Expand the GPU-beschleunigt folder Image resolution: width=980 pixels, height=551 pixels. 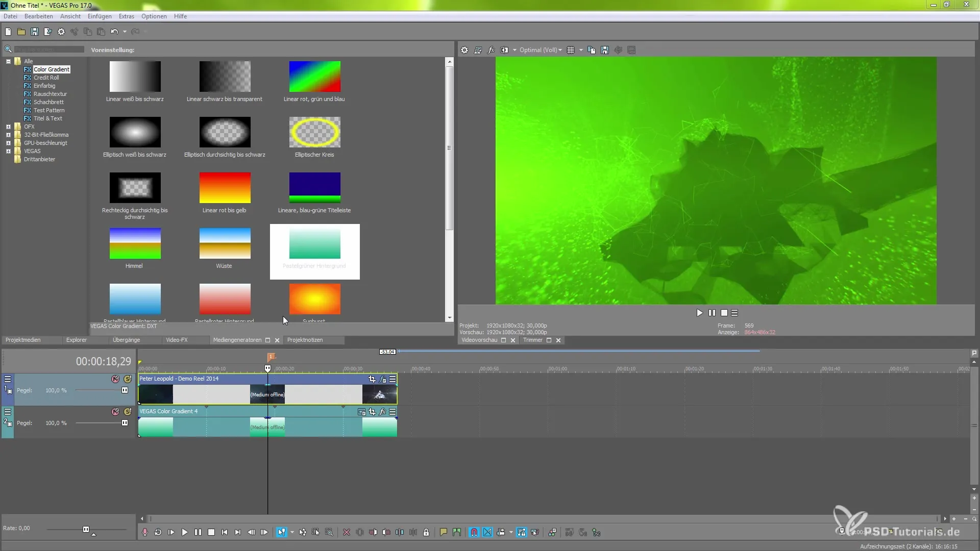point(8,143)
